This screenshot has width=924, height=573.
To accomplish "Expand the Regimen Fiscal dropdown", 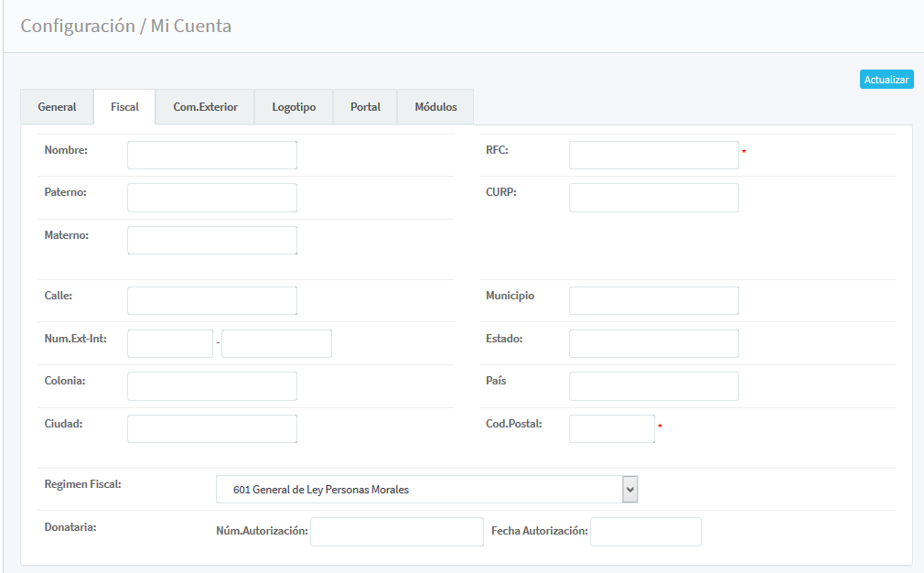I will pyautogui.click(x=426, y=490).
